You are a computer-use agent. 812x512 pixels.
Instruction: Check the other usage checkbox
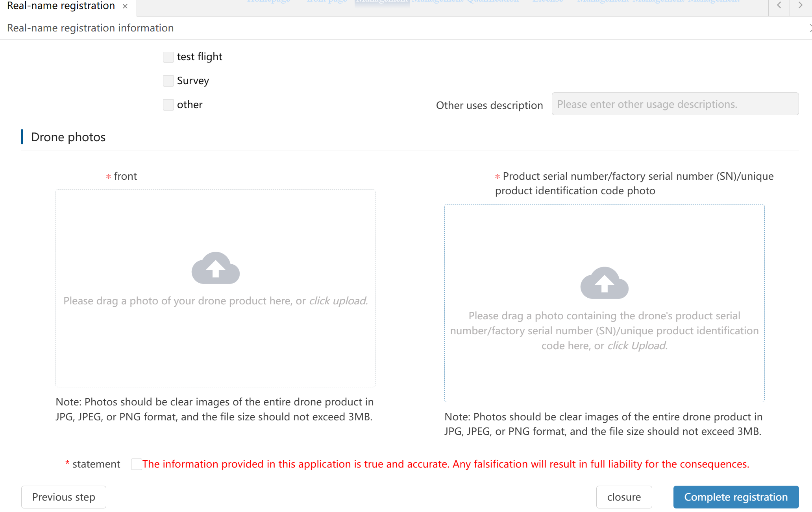pyautogui.click(x=168, y=105)
